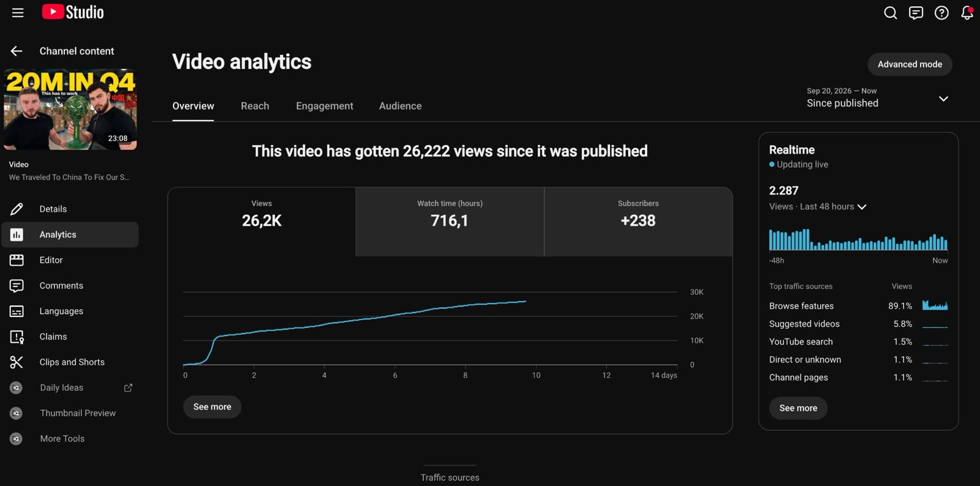980x486 pixels.
Task: Open the help question mark icon
Action: [x=941, y=13]
